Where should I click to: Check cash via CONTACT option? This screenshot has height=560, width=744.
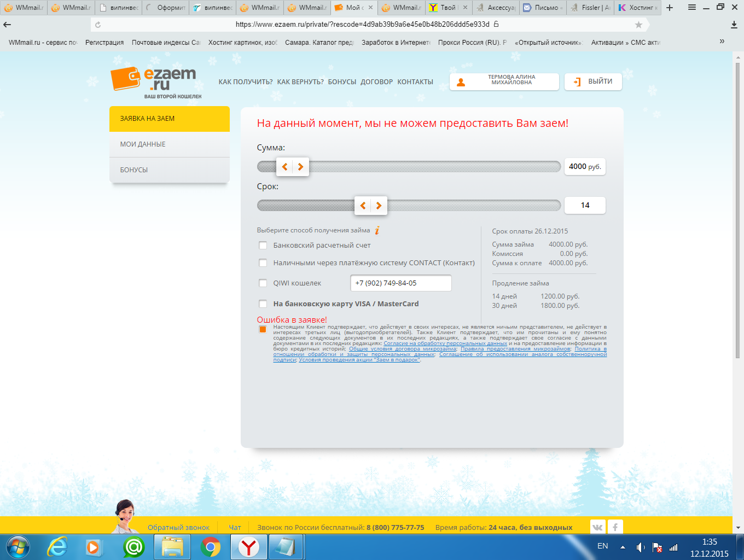coord(263,263)
